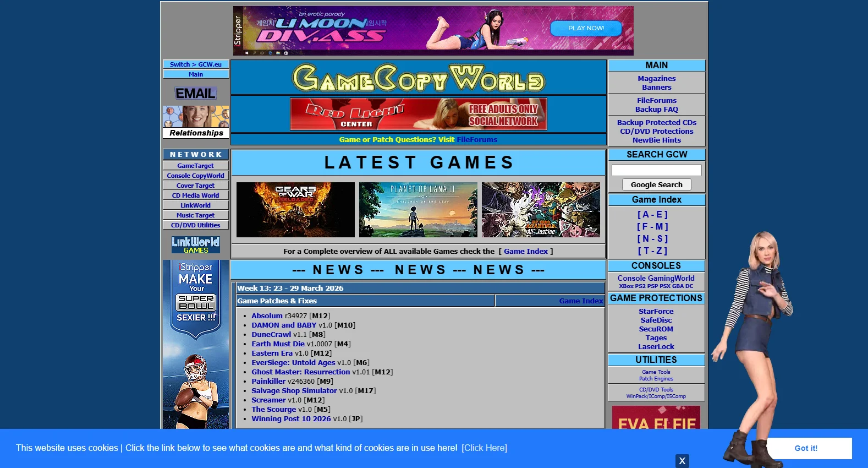The height and width of the screenshot is (468, 868).
Task: Open Cover Target network link
Action: pos(196,186)
